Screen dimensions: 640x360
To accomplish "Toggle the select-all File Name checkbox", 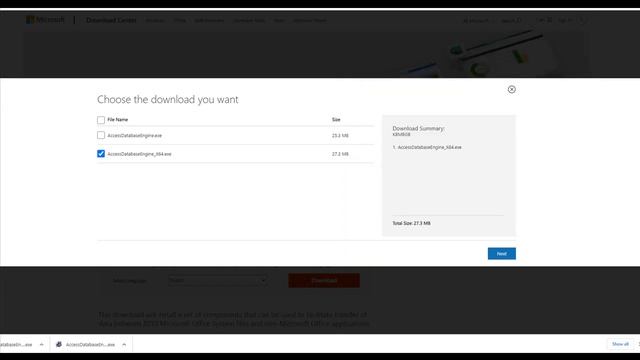I will tap(101, 120).
